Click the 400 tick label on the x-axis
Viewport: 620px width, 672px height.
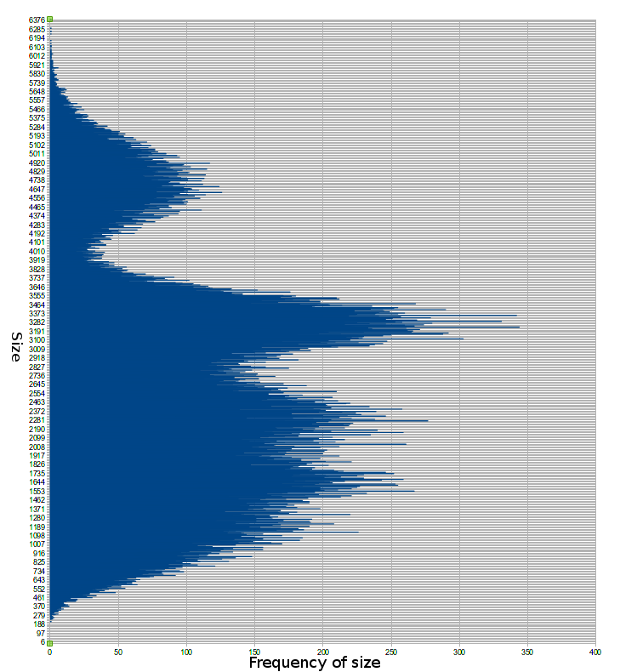[x=595, y=652]
